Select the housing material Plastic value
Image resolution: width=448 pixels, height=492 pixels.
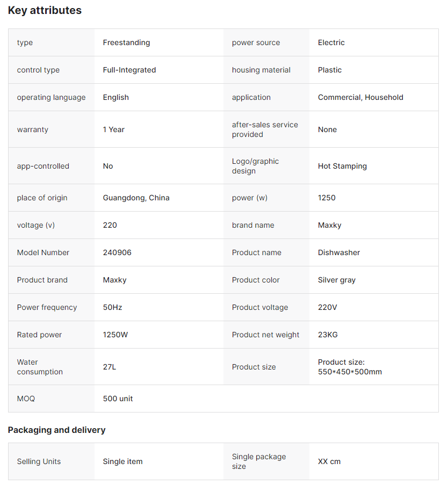[329, 70]
